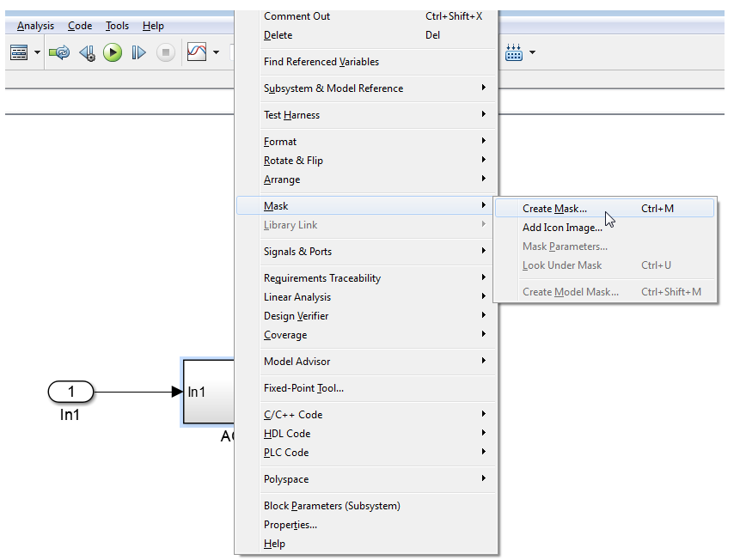Click the Update Diagram toolbar icon
This screenshot has height=560, width=740.
coord(59,52)
